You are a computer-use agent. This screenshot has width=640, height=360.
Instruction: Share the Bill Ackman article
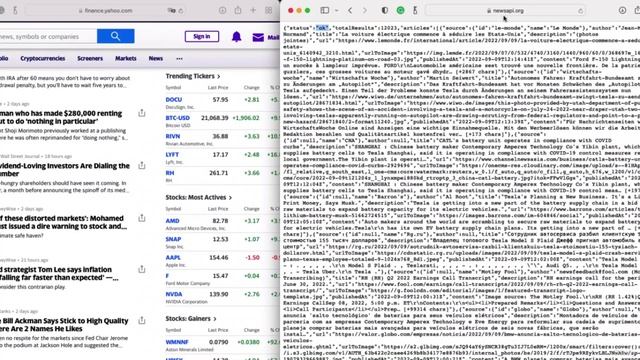142,320
